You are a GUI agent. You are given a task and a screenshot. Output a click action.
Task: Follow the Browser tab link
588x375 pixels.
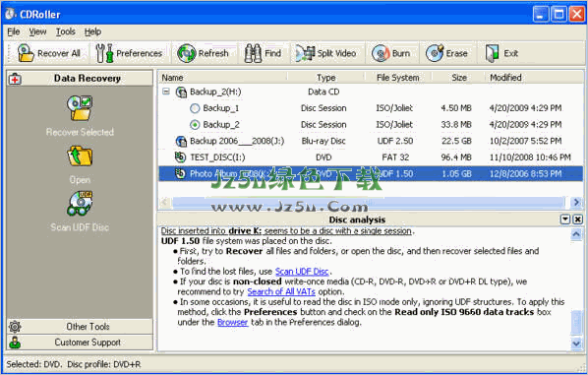click(x=232, y=322)
